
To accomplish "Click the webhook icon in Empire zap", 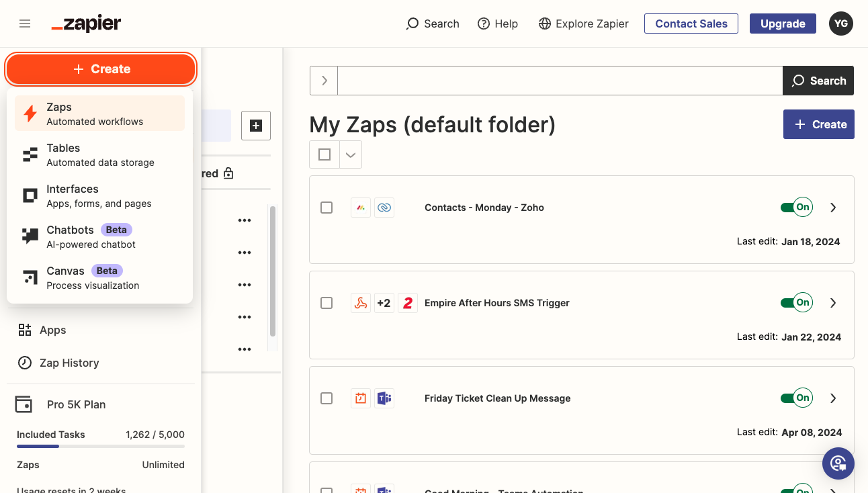I will (x=361, y=303).
